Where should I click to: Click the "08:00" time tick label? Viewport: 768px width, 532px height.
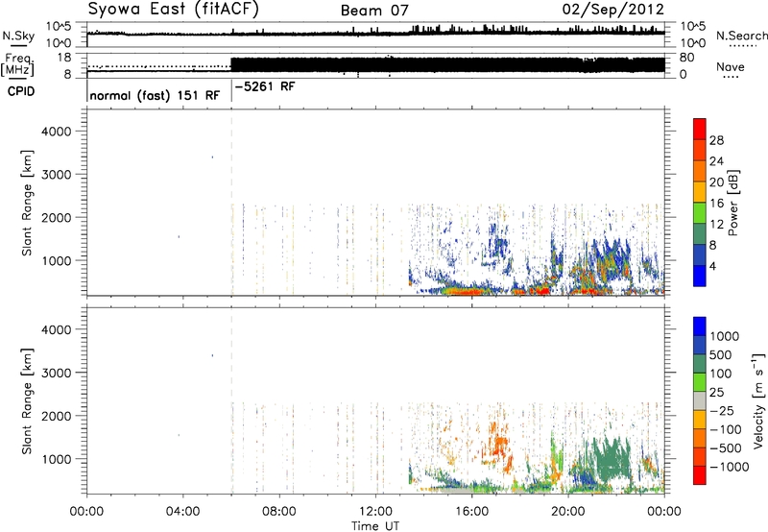click(279, 512)
